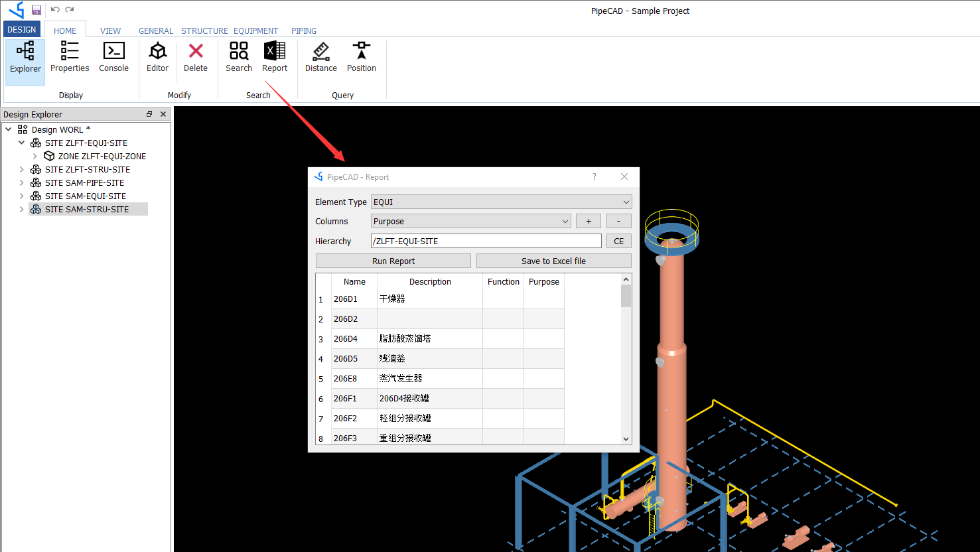
Task: Click the ZONE ZLFT-EQUI-ZONE cube icon
Action: pyautogui.click(x=49, y=156)
